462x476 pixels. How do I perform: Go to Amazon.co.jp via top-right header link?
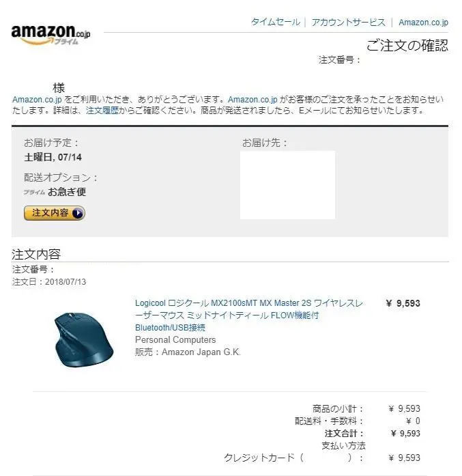(x=423, y=23)
